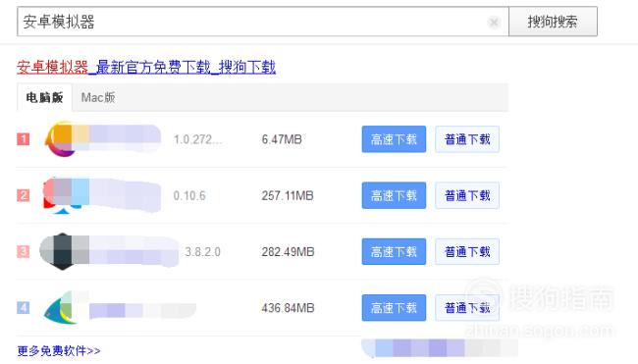Image resolution: width=638 pixels, height=364 pixels.
Task: Click 普通下载 for the 436.84MB item
Action: (467, 308)
